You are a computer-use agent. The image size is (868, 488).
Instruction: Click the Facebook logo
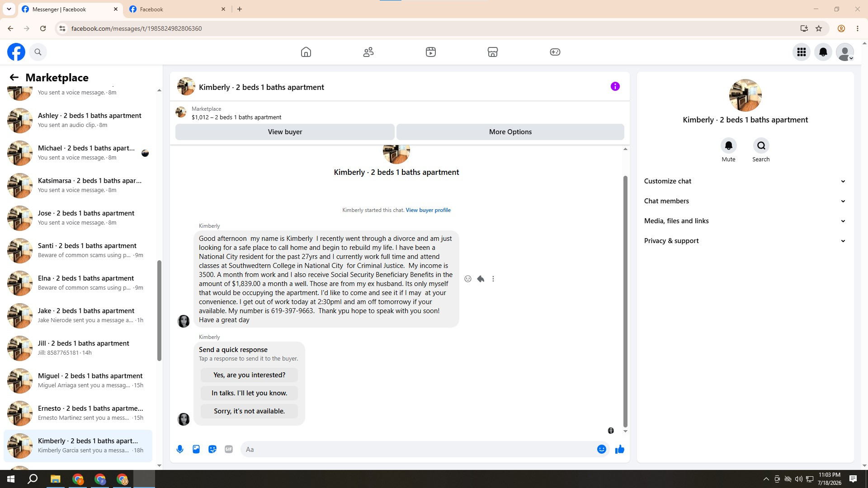(16, 52)
